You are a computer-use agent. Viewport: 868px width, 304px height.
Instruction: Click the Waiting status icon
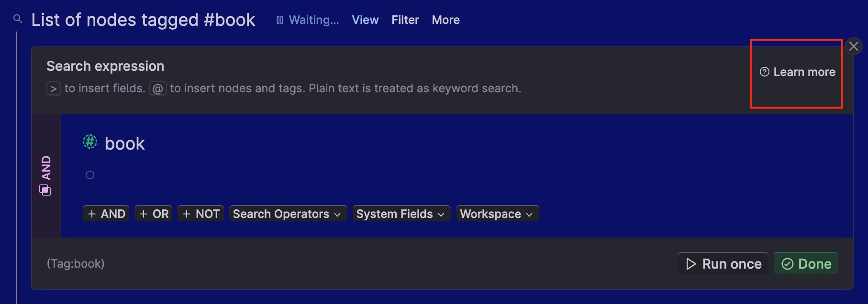point(280,20)
